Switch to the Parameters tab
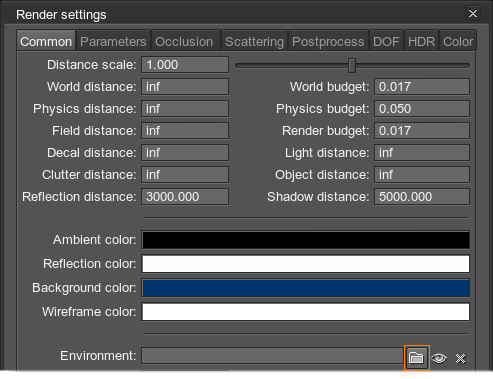This screenshot has width=493, height=379. coord(113,42)
